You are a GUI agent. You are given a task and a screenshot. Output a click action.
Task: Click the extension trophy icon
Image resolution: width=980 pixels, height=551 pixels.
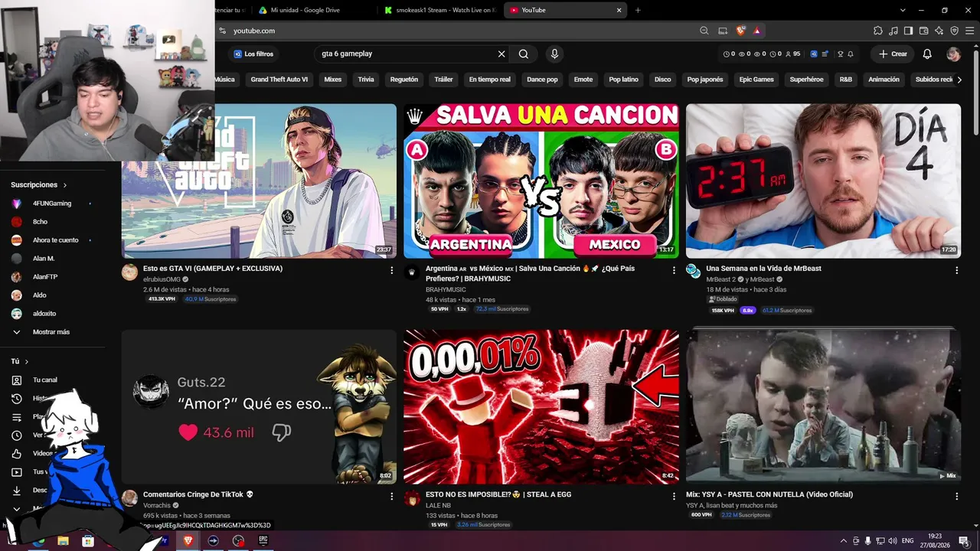click(841, 54)
